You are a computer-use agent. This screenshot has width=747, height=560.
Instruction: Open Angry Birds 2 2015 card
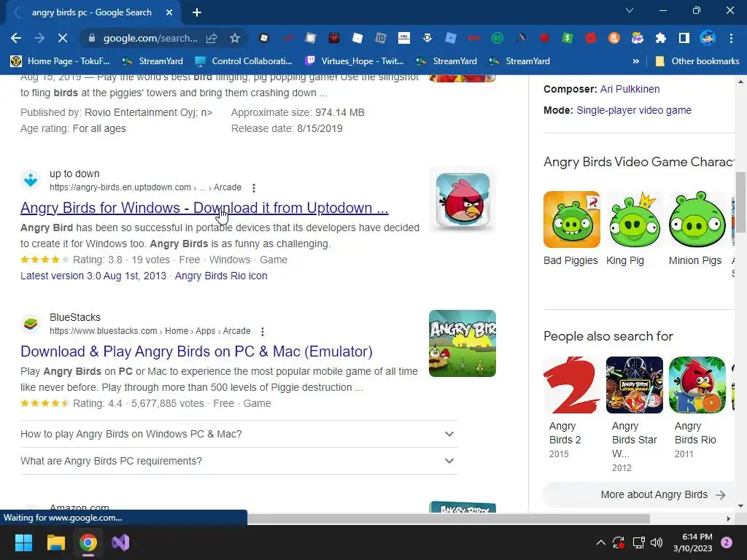[x=571, y=408]
